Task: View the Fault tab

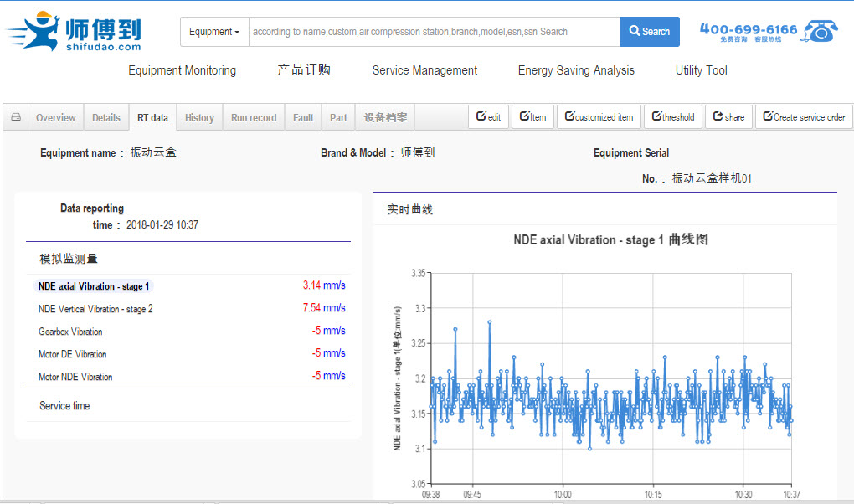Action: [x=303, y=118]
